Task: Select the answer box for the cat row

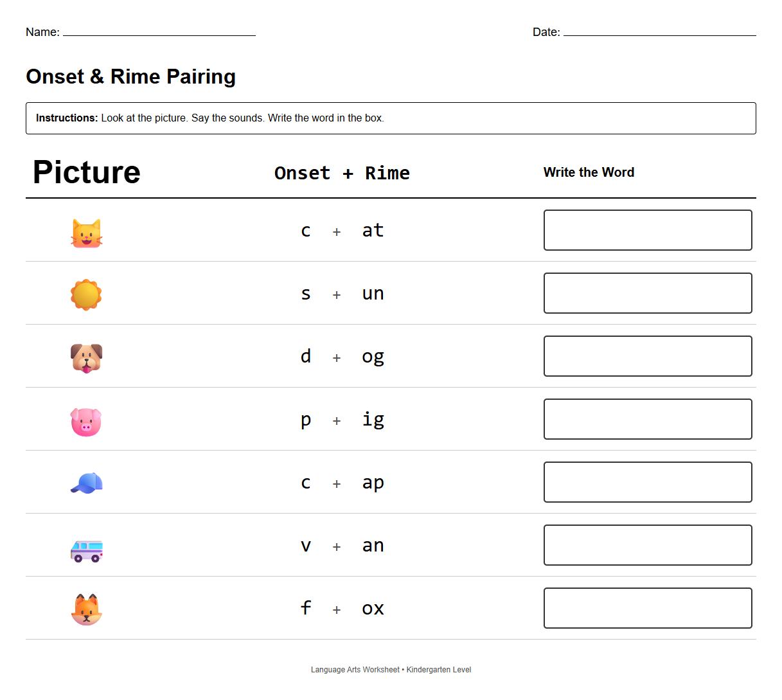Action: click(648, 230)
